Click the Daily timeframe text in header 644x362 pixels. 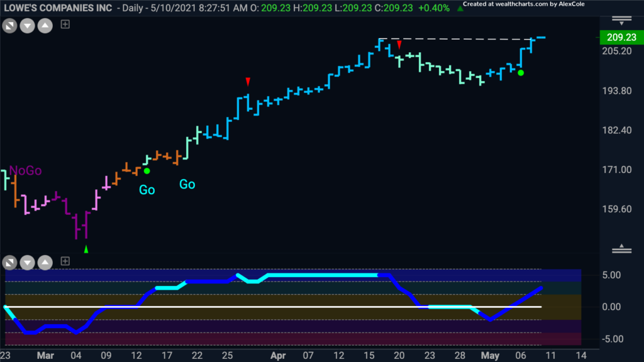pyautogui.click(x=133, y=8)
